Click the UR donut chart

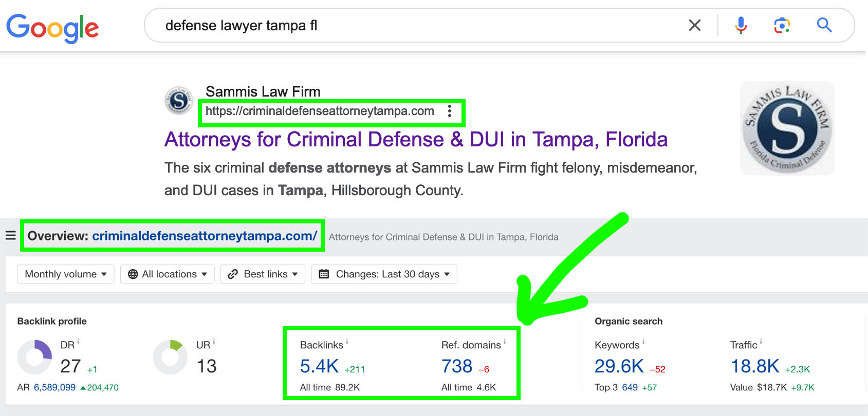pos(170,357)
